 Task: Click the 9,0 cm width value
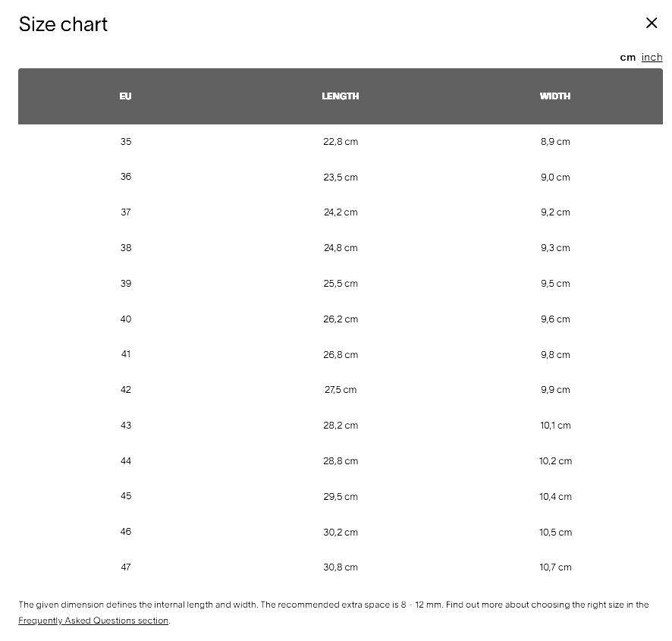point(555,178)
